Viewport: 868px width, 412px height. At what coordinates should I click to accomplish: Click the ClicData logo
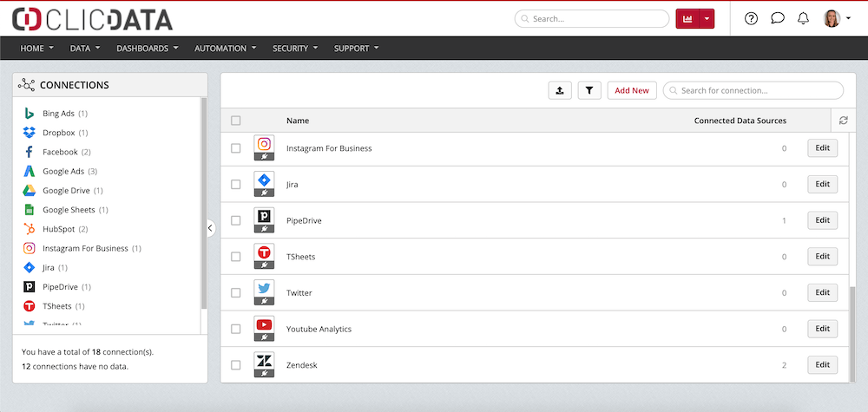[93, 19]
